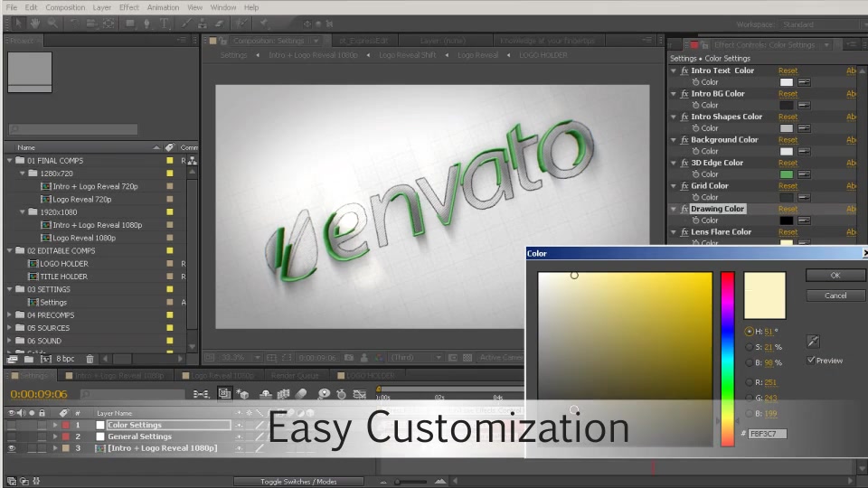Click the hex color value field
The height and width of the screenshot is (488, 868).
(768, 434)
